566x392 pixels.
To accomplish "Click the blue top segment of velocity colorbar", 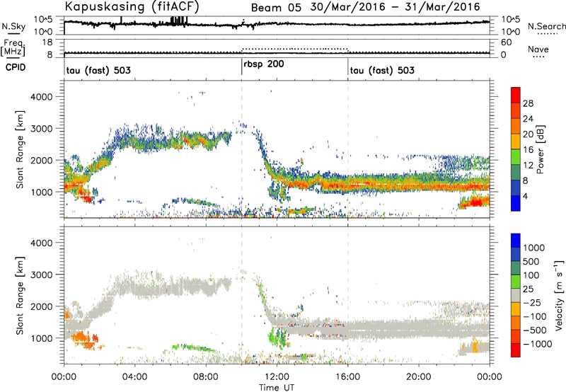I will point(516,241).
